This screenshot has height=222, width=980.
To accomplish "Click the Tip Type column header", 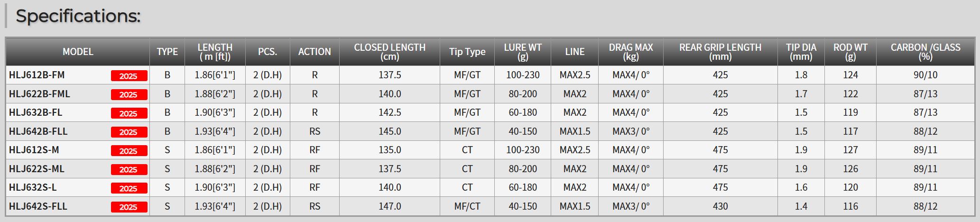I will click(x=467, y=52).
